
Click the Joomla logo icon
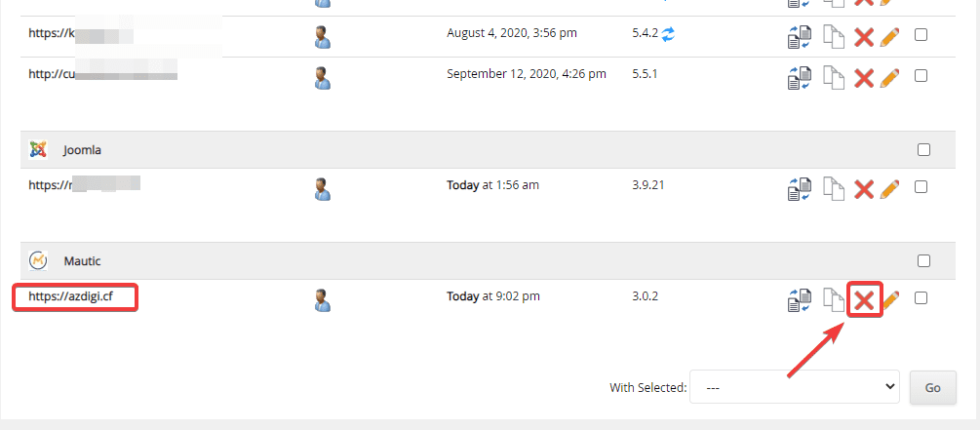tap(38, 150)
